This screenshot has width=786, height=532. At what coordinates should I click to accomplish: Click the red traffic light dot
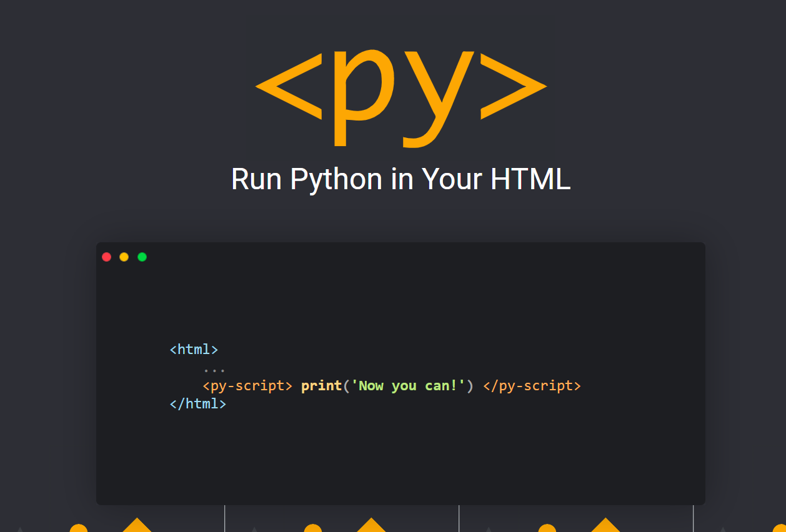click(x=107, y=257)
